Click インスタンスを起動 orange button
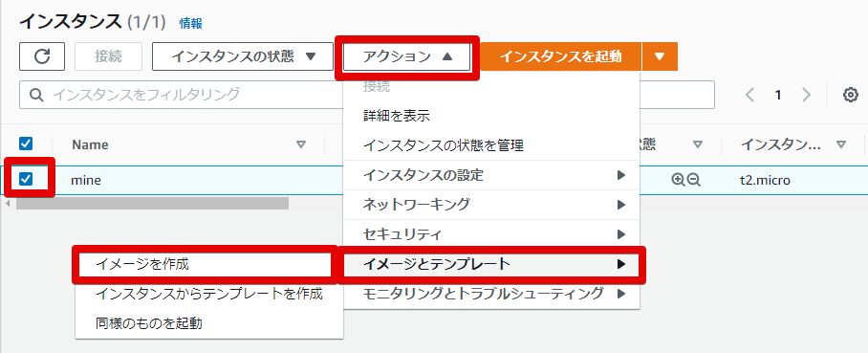Image resolution: width=868 pixels, height=353 pixels. coord(561,56)
